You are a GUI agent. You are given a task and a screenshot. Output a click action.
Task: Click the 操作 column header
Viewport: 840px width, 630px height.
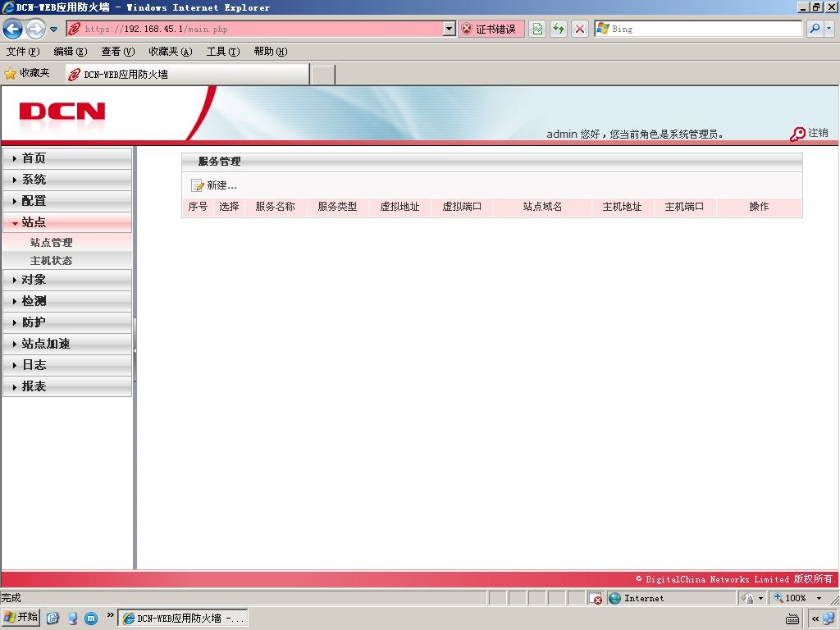(x=759, y=206)
